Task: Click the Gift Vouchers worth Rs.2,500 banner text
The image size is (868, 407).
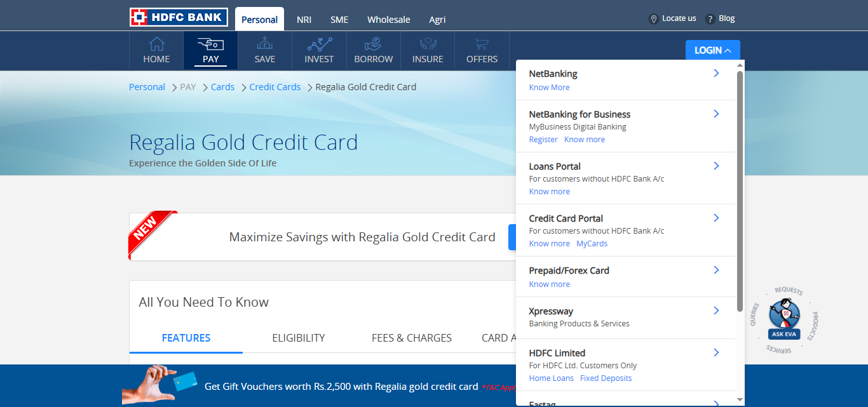Action: click(341, 386)
